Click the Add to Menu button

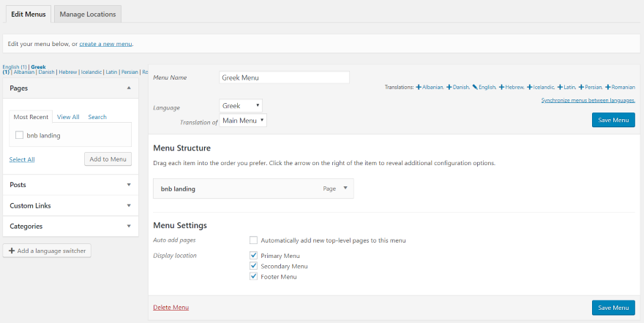click(108, 159)
